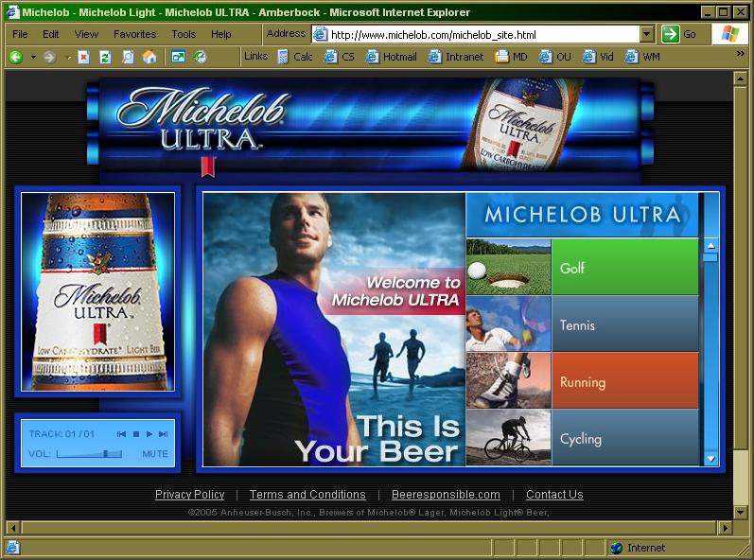Click the activity list scroll up arrow
This screenshot has height=560, width=754.
[710, 246]
